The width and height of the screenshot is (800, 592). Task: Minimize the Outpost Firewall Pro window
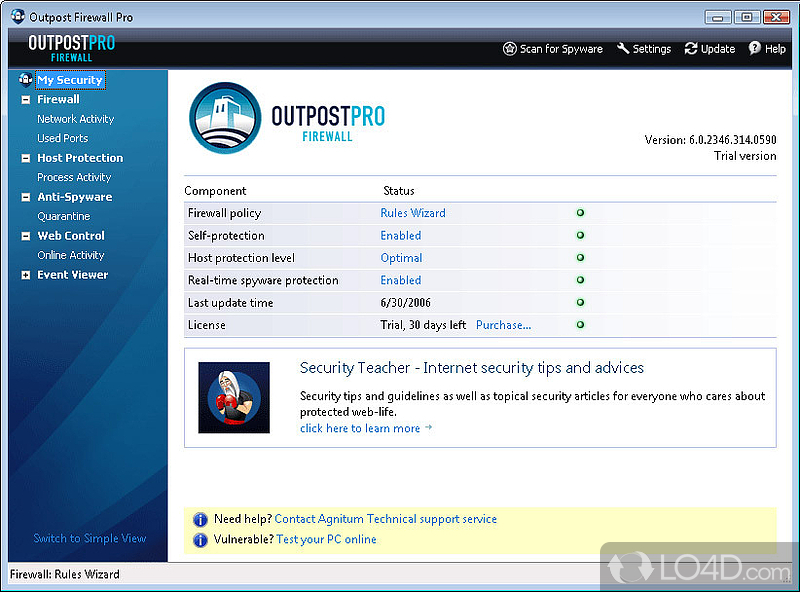point(718,18)
